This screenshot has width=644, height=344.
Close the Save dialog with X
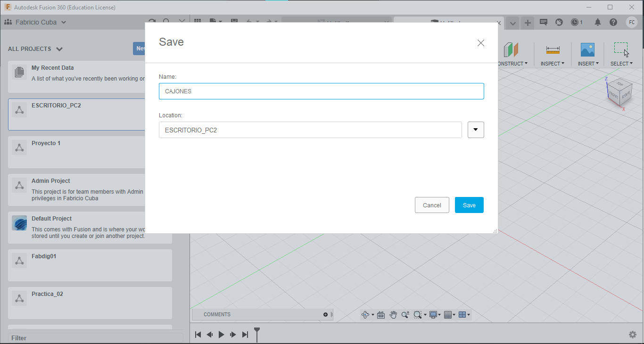coord(481,43)
